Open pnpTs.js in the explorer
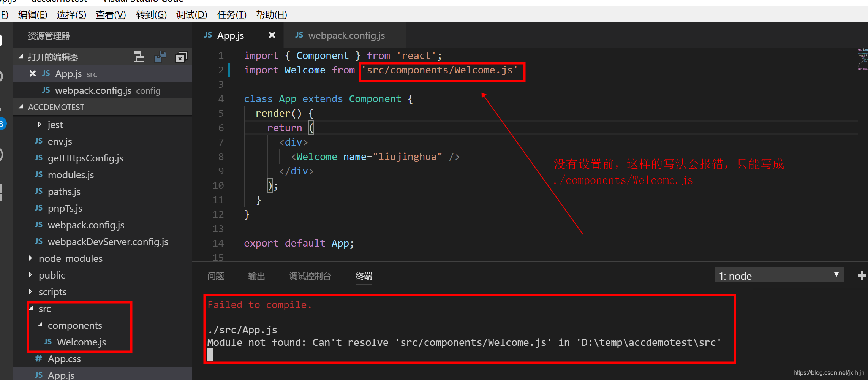This screenshot has height=380, width=868. [103, 208]
